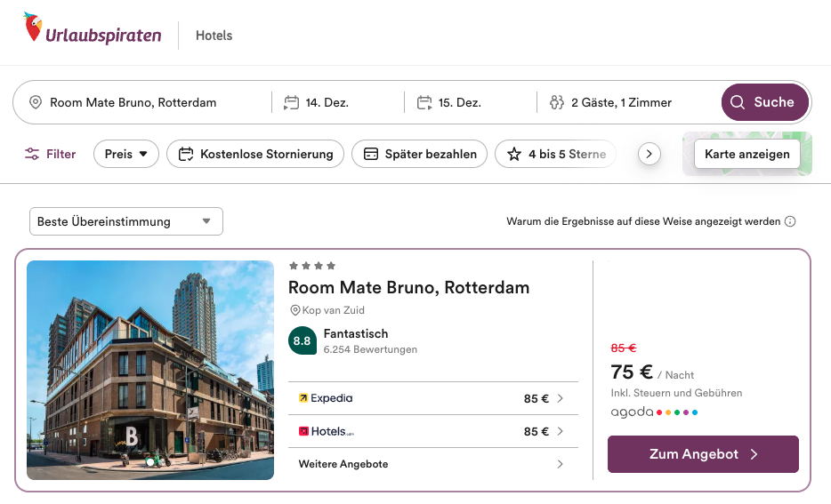The height and width of the screenshot is (504, 831).
Task: Open the check-in calendar icon for 14. Dez.
Action: point(291,102)
